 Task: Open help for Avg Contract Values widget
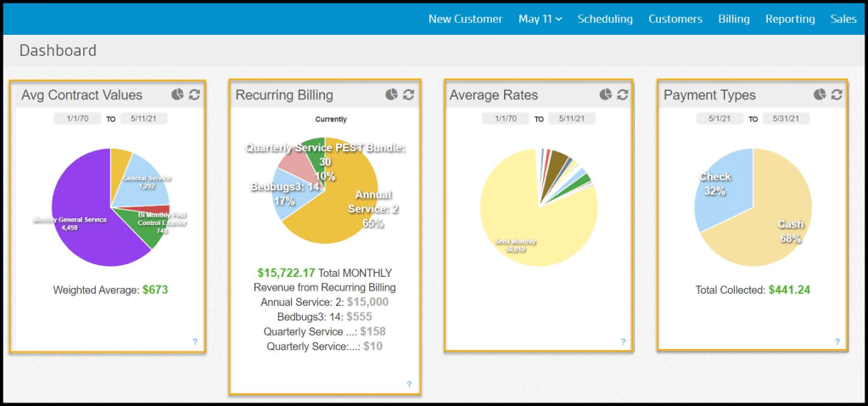[194, 342]
